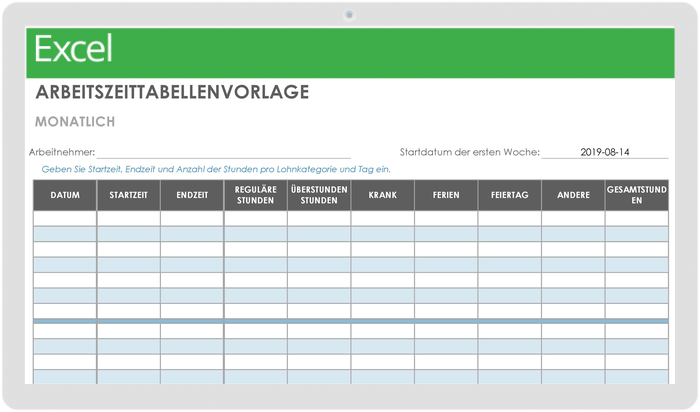Select first empty cell under STARTZEIT
This screenshot has width=700, height=412.
(129, 218)
